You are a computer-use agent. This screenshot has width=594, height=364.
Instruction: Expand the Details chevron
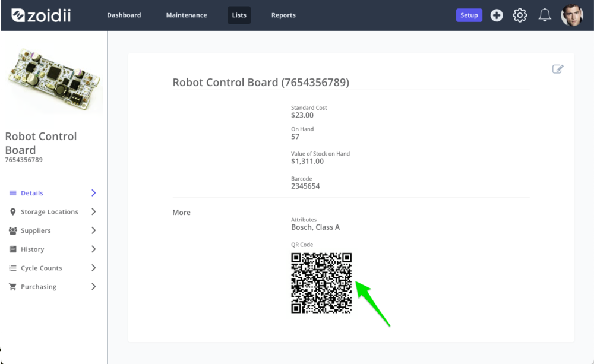(x=94, y=193)
